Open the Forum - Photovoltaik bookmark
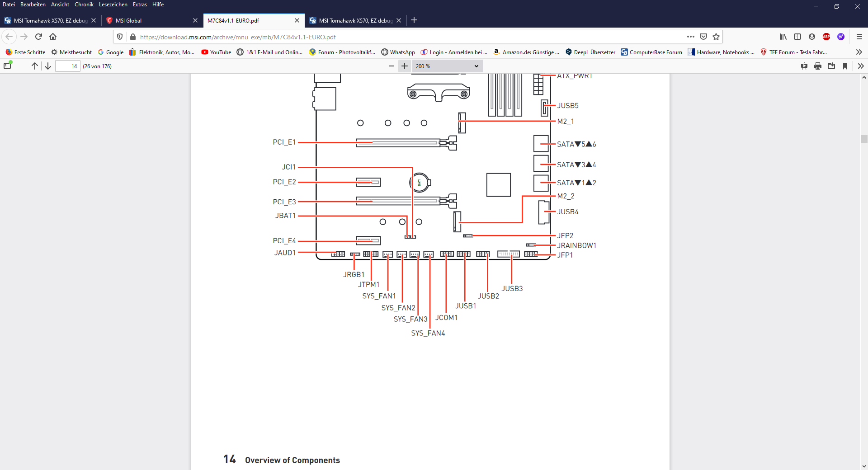868x470 pixels. [342, 52]
